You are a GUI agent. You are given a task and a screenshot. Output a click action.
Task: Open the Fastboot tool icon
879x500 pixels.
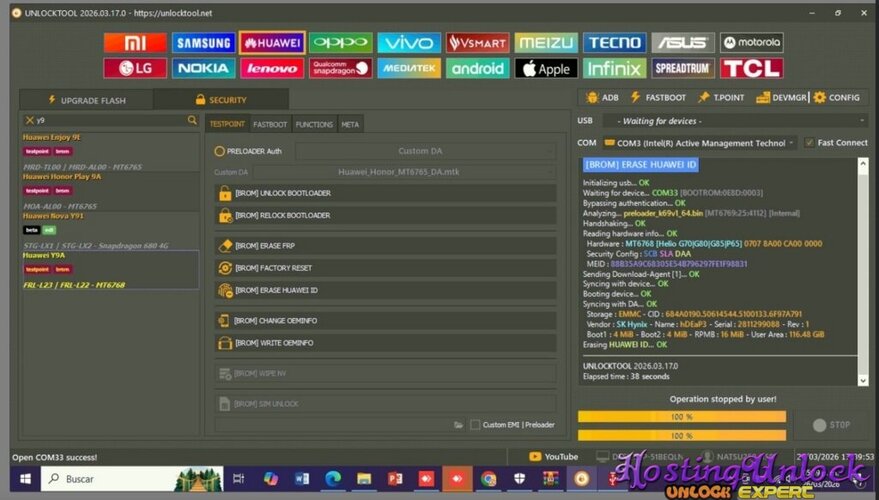[657, 98]
